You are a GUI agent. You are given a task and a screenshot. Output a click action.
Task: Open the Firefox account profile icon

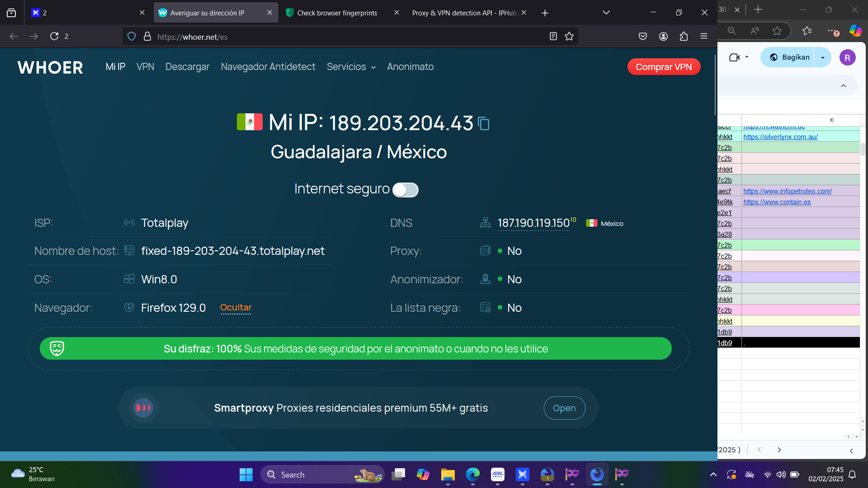pyautogui.click(x=663, y=37)
